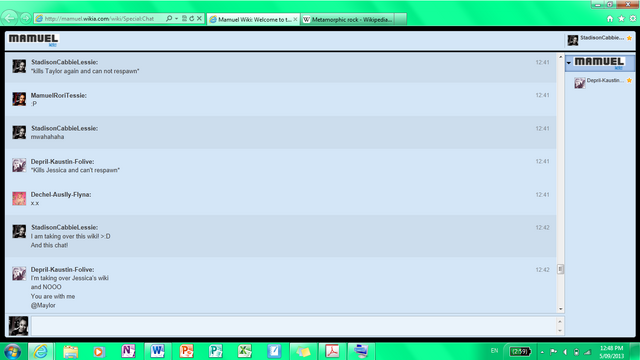Open the address bar dropdown arrow
Image resolution: width=640 pixels, height=360 pixels.
[176, 19]
